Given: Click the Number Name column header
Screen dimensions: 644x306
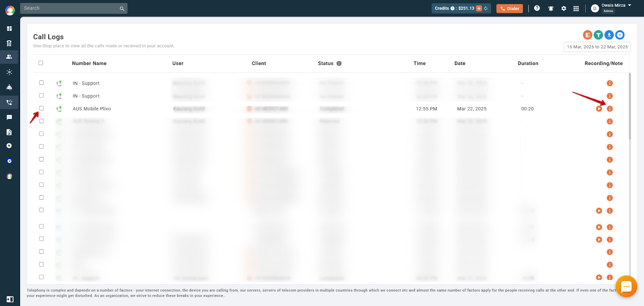Looking at the screenshot, I should (89, 64).
